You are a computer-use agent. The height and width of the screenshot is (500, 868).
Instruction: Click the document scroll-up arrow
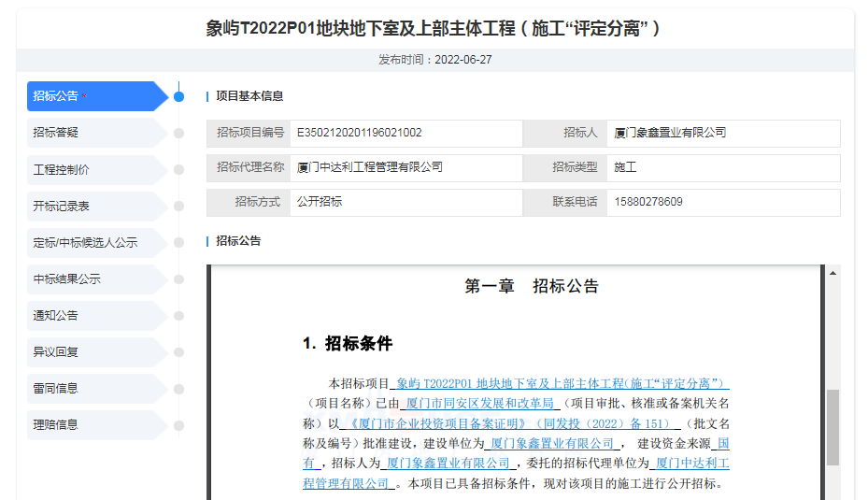tap(832, 272)
